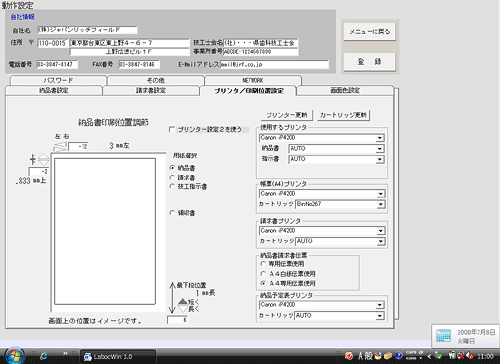Click the 最下段位置 bottom position value field
500x364 pixels.
pyautogui.click(x=177, y=320)
